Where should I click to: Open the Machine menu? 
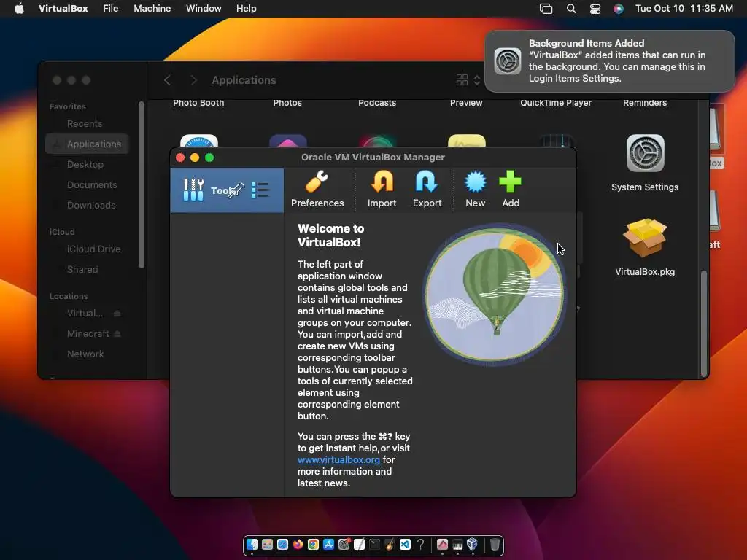(x=152, y=9)
